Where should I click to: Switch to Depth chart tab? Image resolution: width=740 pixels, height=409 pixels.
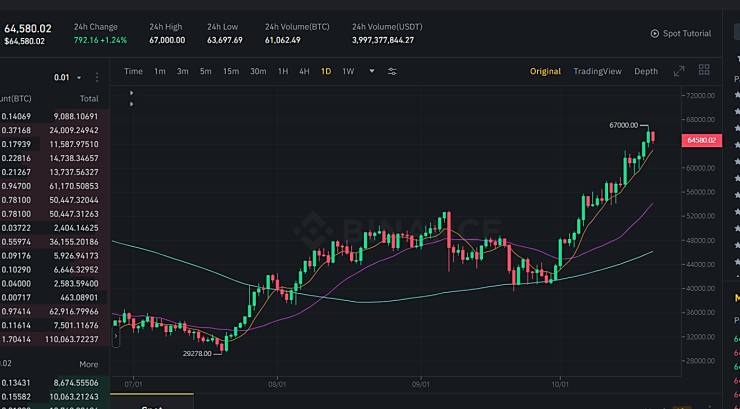(646, 71)
